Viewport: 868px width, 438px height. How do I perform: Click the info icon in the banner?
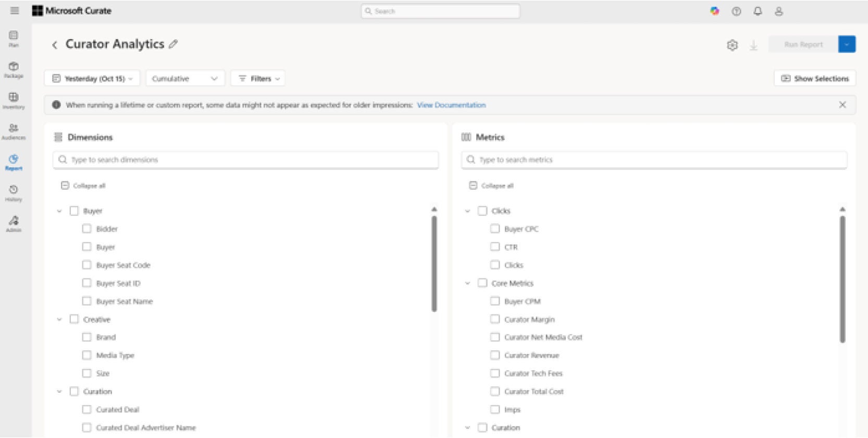point(56,105)
